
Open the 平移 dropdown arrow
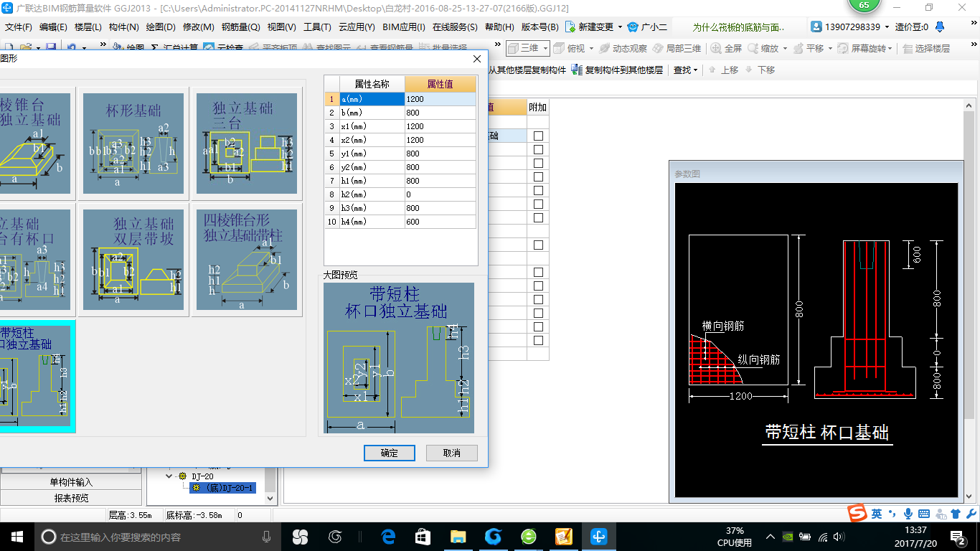click(830, 48)
